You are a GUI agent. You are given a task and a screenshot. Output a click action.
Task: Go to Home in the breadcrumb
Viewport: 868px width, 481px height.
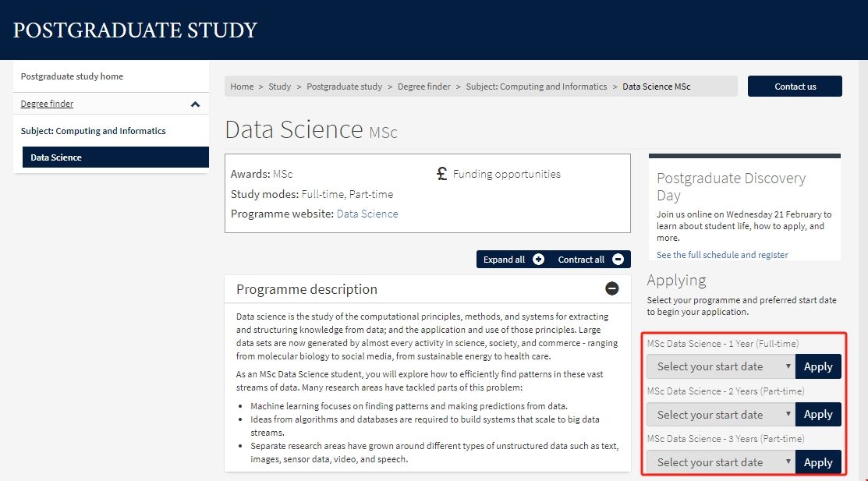tap(242, 87)
